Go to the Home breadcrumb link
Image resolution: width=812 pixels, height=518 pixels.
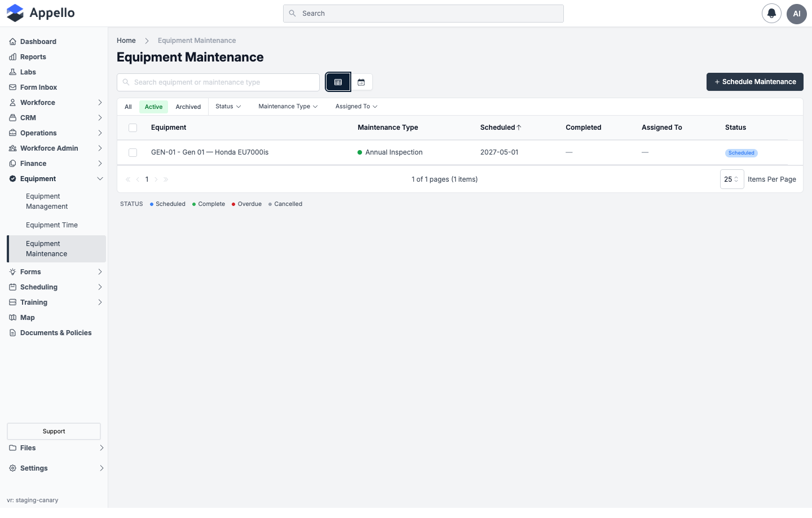[126, 41]
